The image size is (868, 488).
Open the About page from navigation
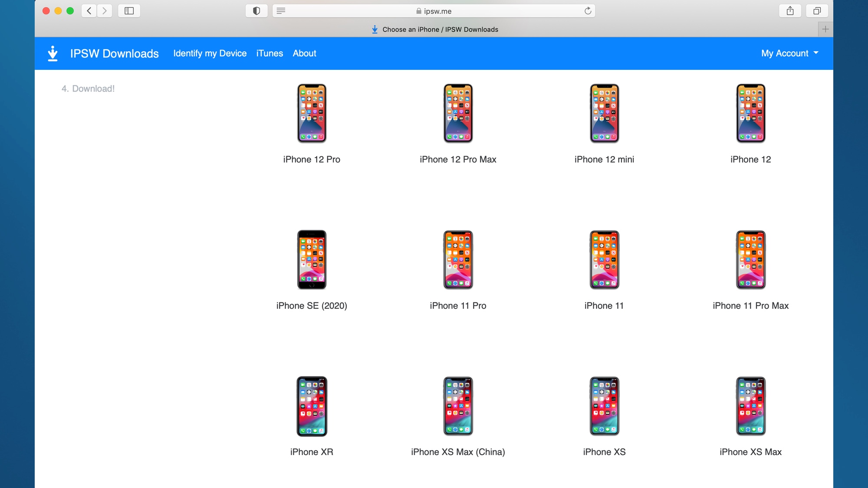point(304,53)
